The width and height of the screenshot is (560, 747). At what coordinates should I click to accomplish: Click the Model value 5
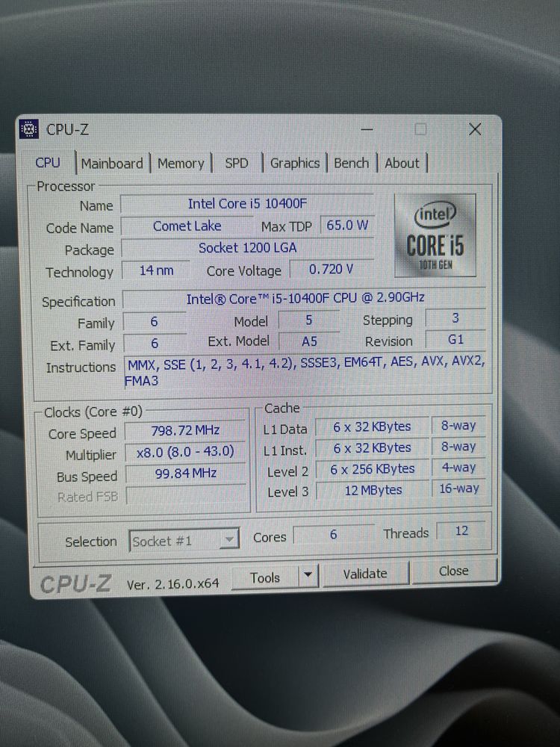308,320
